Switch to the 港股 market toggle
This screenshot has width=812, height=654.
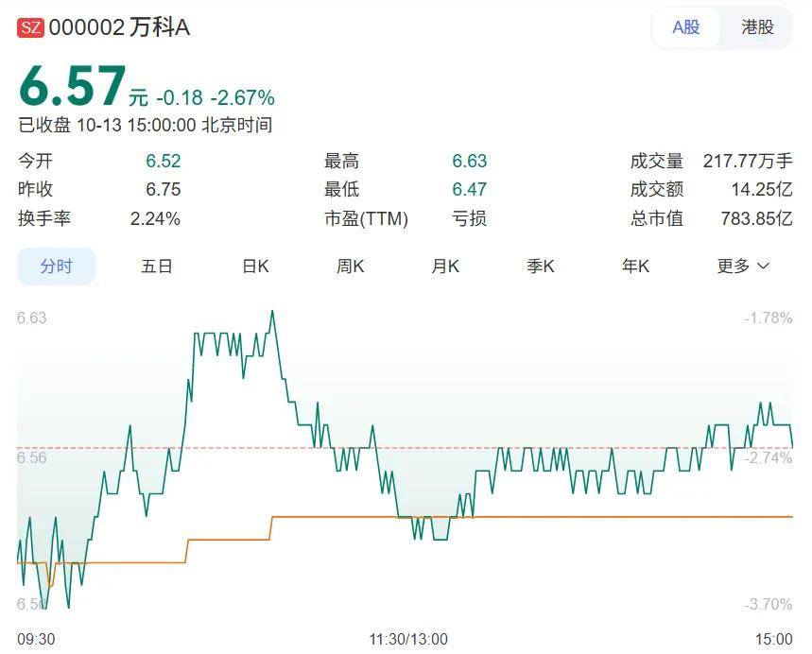[757, 27]
